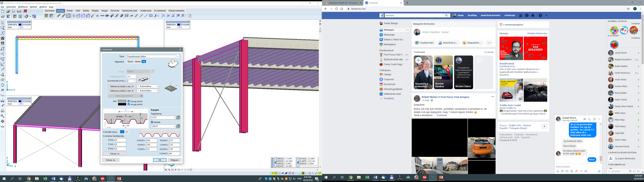
Task: Open material library icon next to S 275
Action: (x=178, y=118)
